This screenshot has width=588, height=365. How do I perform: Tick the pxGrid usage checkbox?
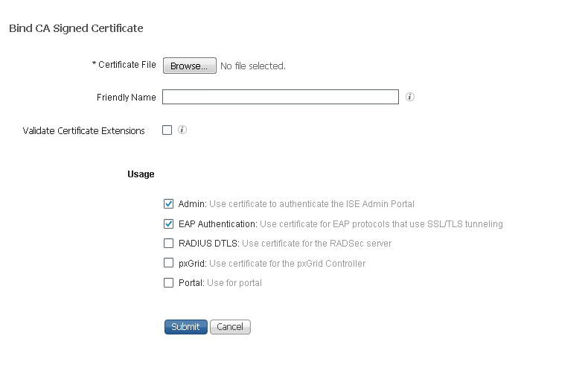pyautogui.click(x=169, y=263)
